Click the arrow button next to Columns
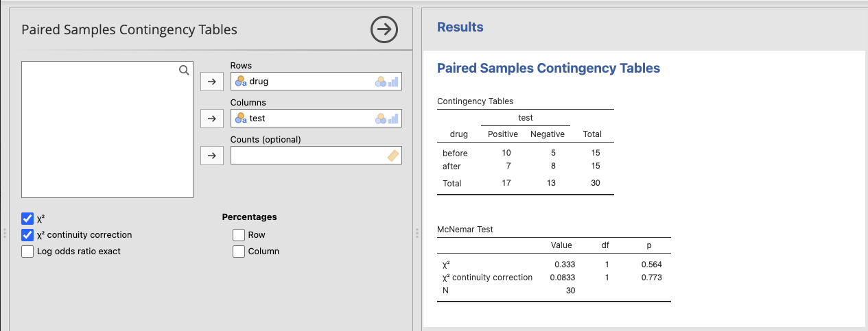The height and width of the screenshot is (331, 868). (x=212, y=119)
